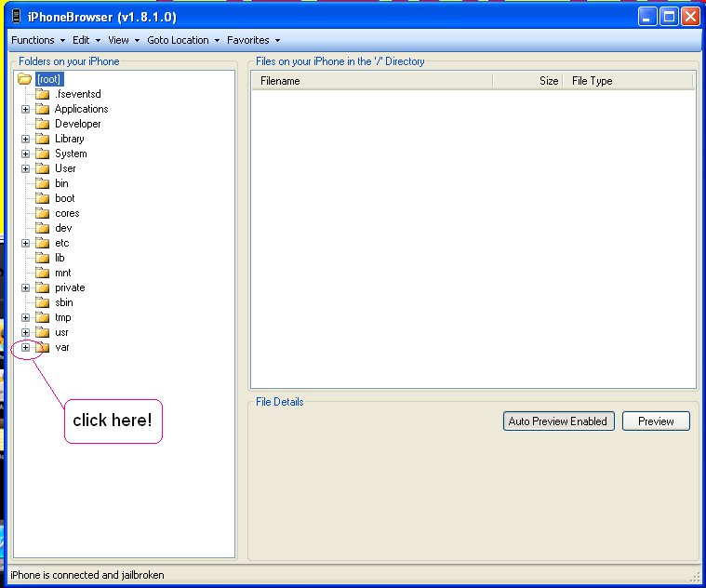This screenshot has height=588, width=706.
Task: Select the Library folder label
Action: click(x=70, y=139)
